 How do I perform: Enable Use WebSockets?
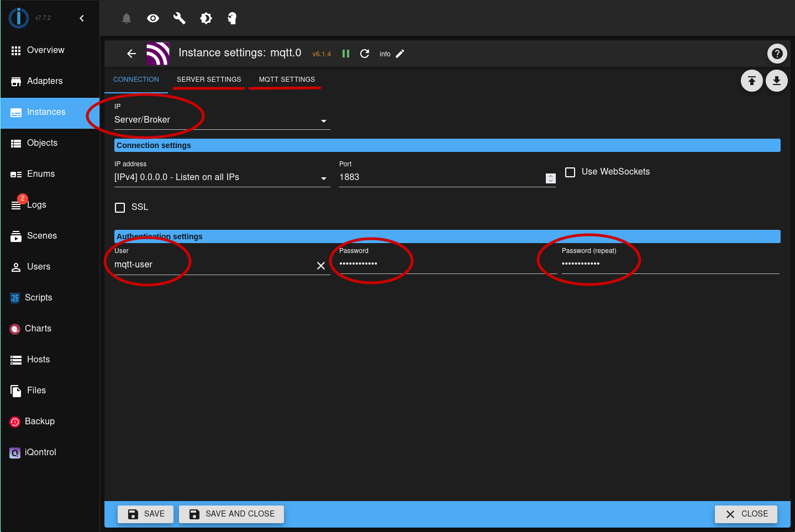click(570, 172)
